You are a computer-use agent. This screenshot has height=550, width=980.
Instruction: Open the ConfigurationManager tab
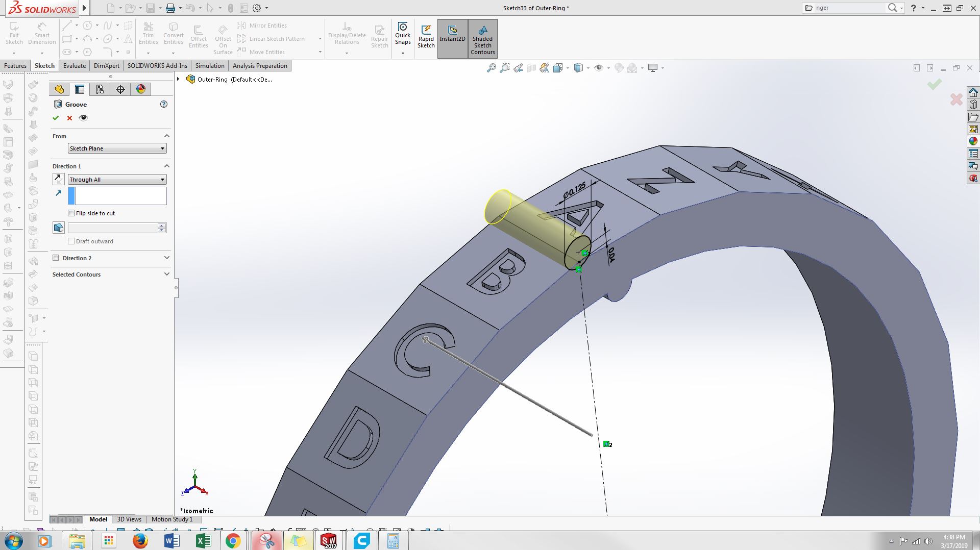pyautogui.click(x=100, y=89)
